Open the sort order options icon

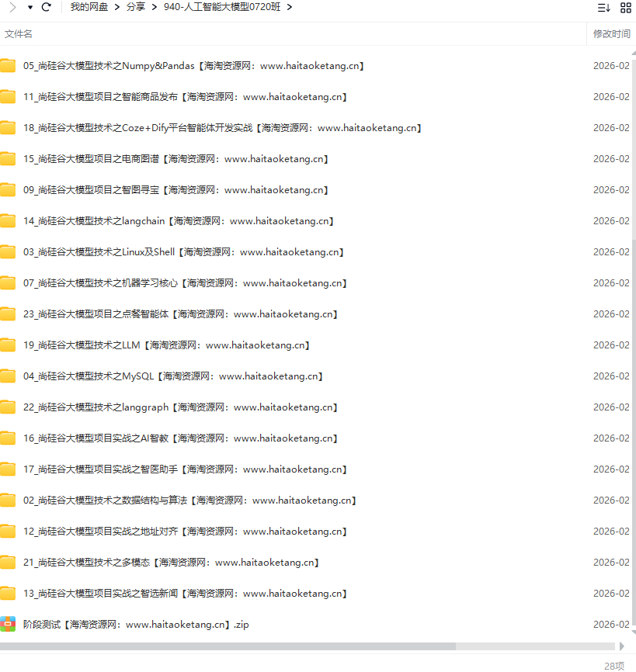click(603, 8)
